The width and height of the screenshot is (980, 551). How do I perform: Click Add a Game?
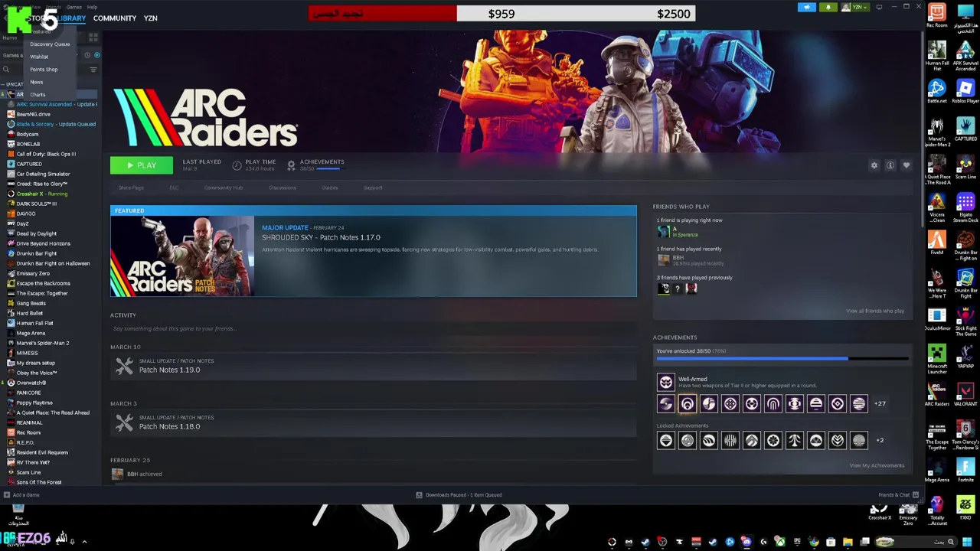[x=21, y=495]
